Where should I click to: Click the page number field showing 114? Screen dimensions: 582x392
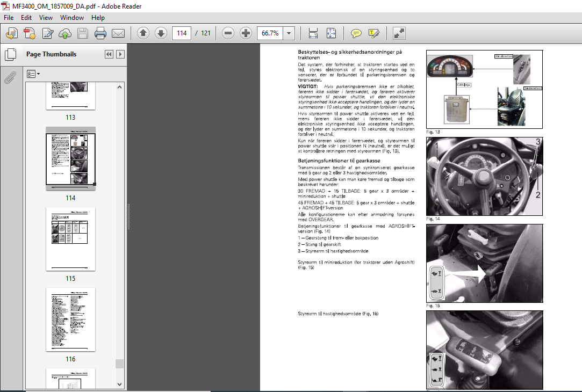182,33
